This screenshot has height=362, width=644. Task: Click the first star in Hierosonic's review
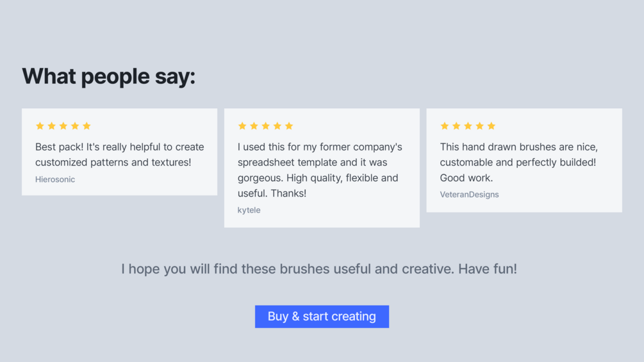[x=40, y=126]
